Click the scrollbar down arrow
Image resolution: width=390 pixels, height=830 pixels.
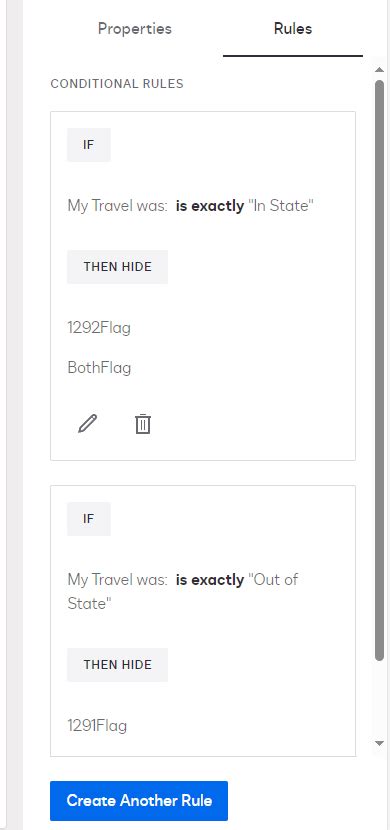(379, 743)
